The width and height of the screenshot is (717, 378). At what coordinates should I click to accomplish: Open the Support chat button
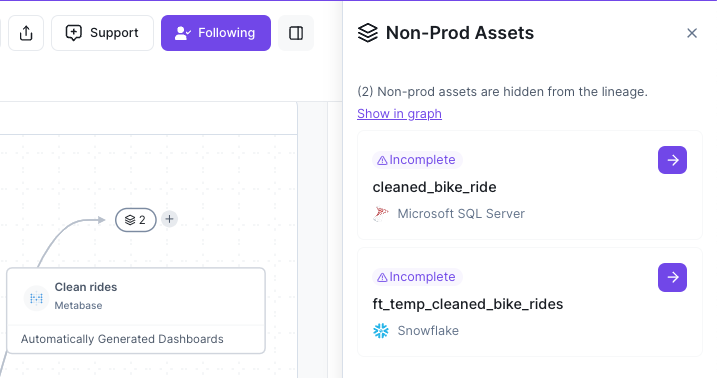[x=102, y=33]
